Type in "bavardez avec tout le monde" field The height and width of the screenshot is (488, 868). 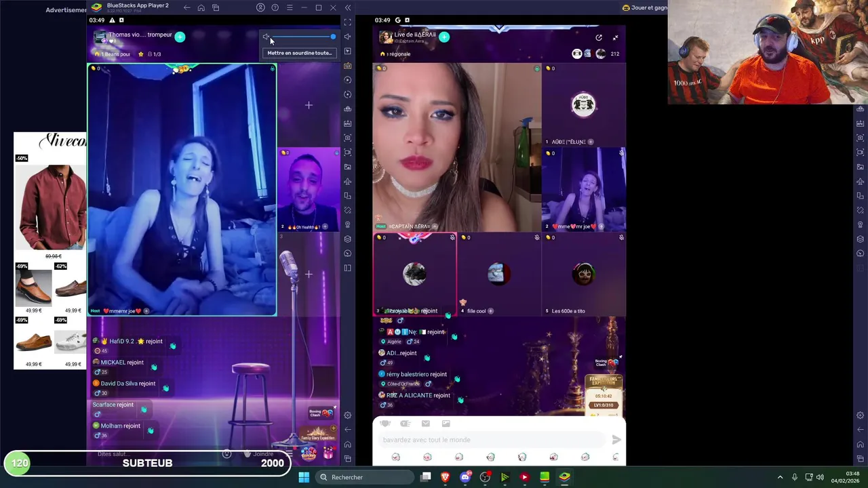[492, 440]
